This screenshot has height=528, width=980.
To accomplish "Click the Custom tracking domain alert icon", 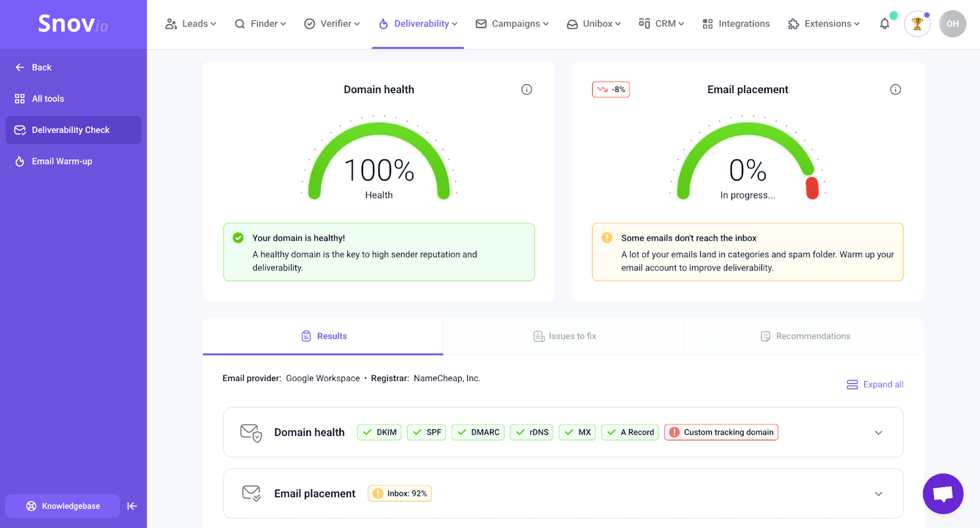I will coord(674,432).
